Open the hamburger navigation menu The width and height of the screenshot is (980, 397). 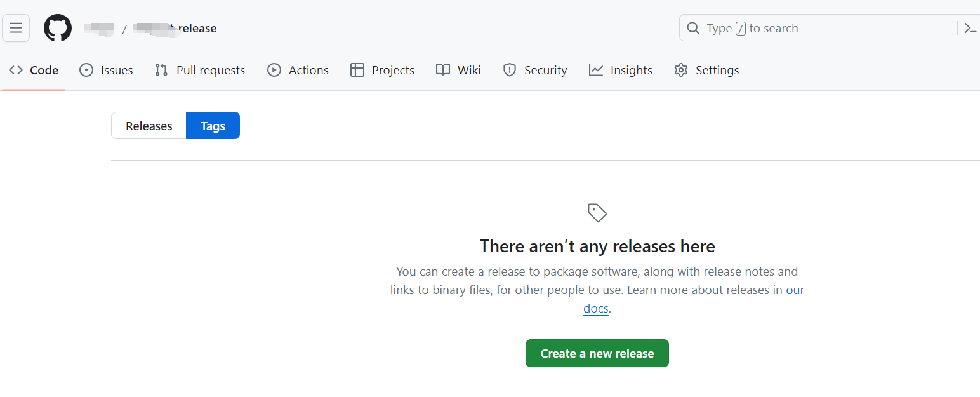16,28
